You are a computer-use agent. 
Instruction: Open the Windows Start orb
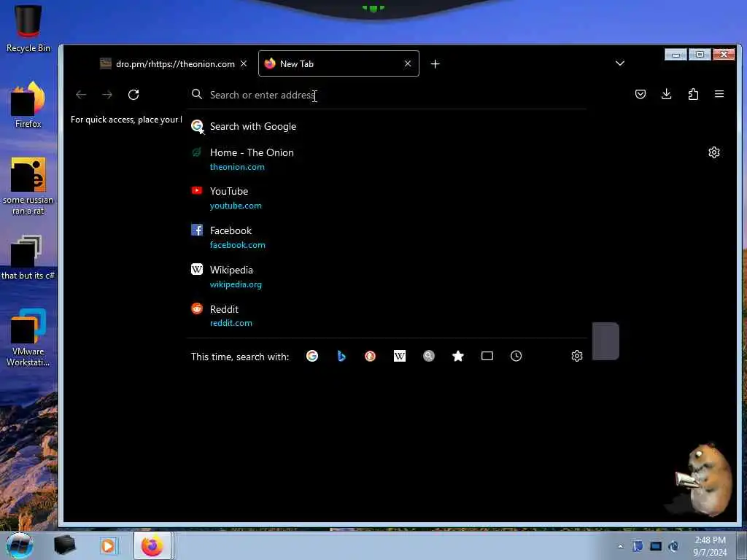pos(20,545)
